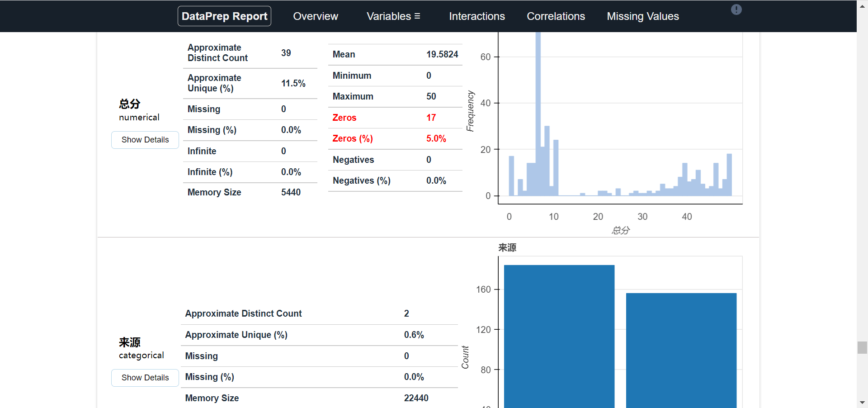The image size is (868, 408).
Task: Click the 总分 variable name heading
Action: (x=130, y=104)
